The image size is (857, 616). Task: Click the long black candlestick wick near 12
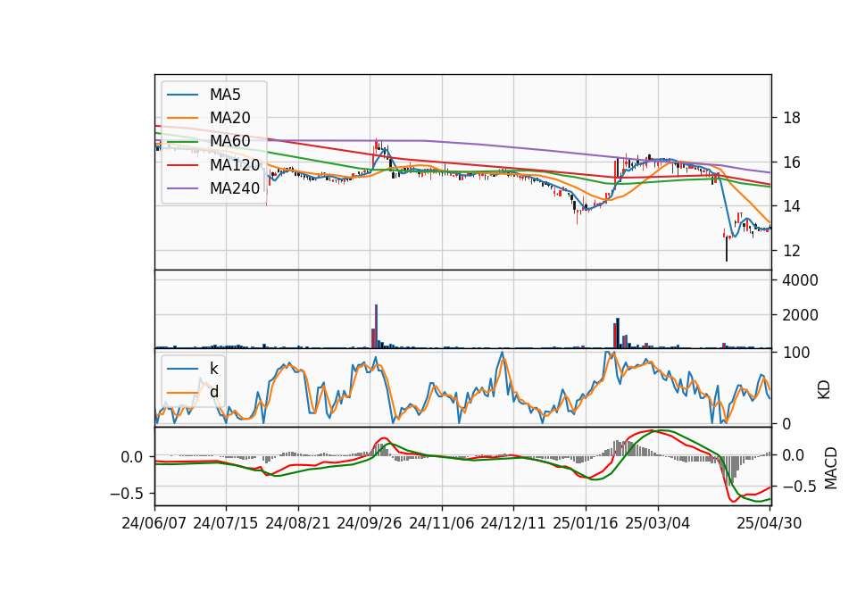(x=727, y=249)
